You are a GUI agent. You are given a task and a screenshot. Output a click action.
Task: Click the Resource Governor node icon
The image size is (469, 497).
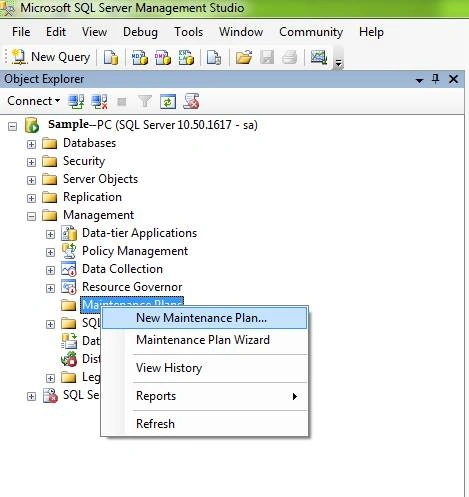point(69,287)
